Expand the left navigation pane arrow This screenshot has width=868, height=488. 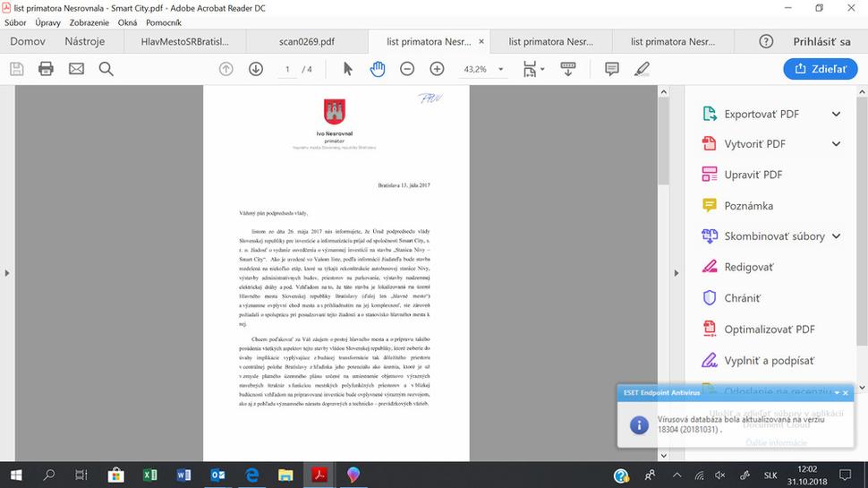[6, 273]
